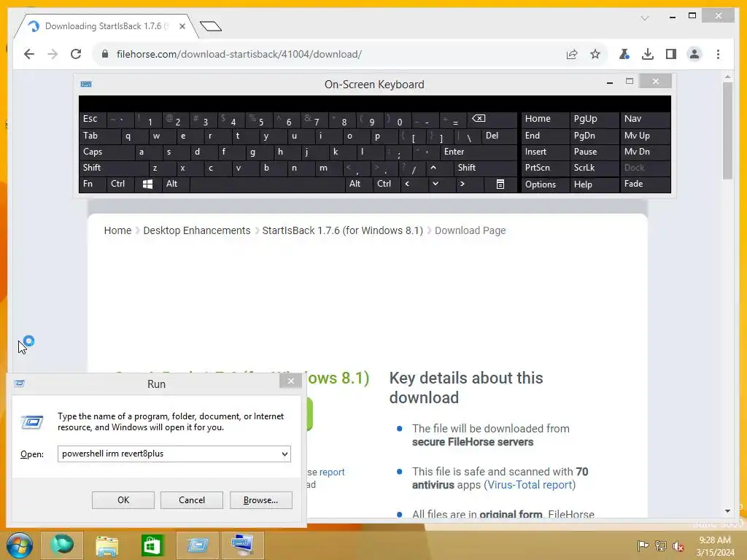Open the Virus-Total report link
The width and height of the screenshot is (747, 560).
(x=530, y=485)
